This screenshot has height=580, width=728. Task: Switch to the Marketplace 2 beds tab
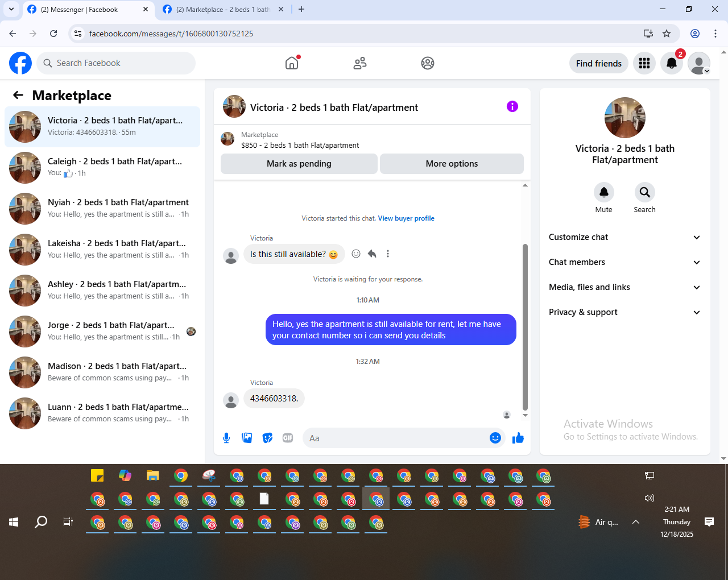223,9
